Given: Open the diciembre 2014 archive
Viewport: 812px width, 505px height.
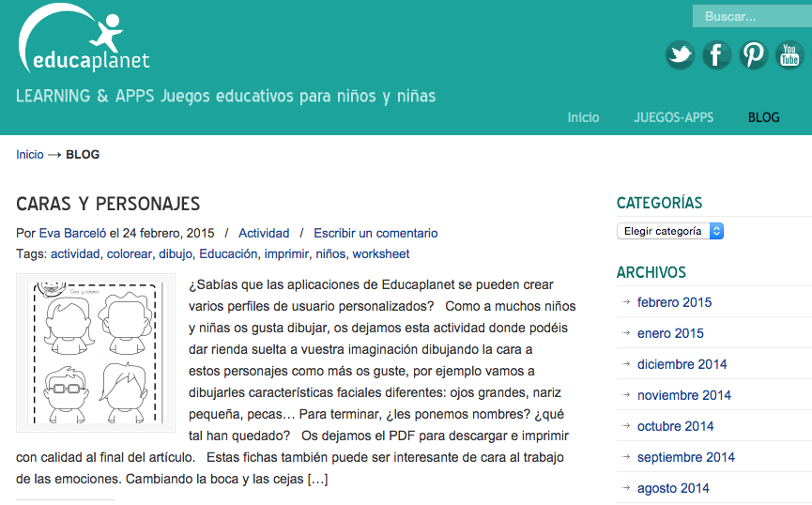Looking at the screenshot, I should pyautogui.click(x=682, y=364).
